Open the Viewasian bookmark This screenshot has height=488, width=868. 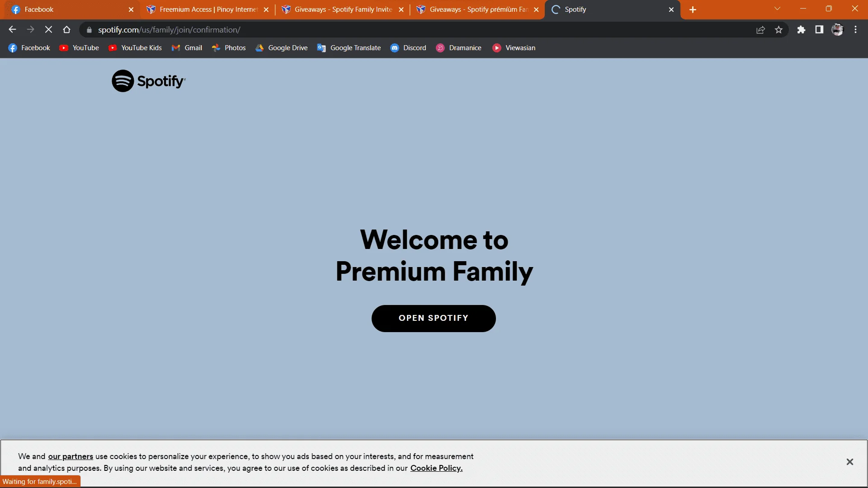click(514, 48)
